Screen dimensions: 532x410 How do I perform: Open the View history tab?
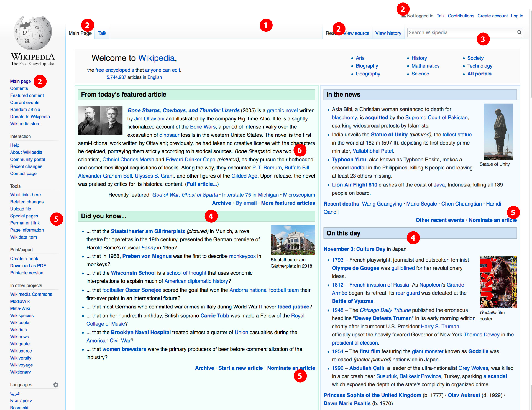click(x=388, y=33)
